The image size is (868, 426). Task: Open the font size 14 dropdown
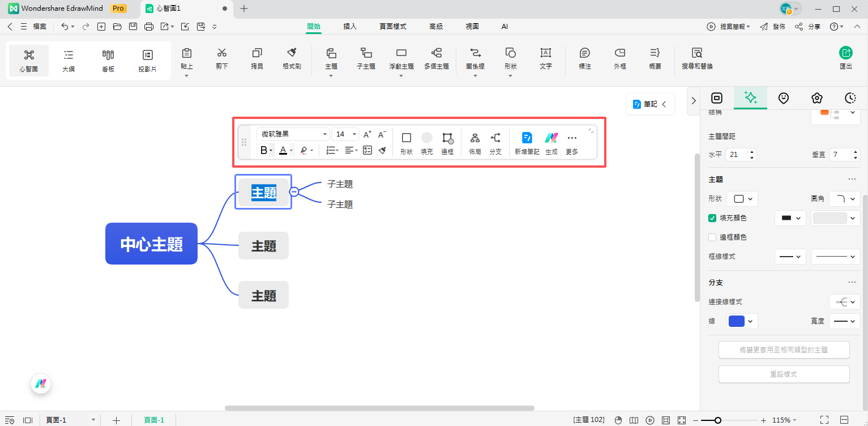coord(345,134)
